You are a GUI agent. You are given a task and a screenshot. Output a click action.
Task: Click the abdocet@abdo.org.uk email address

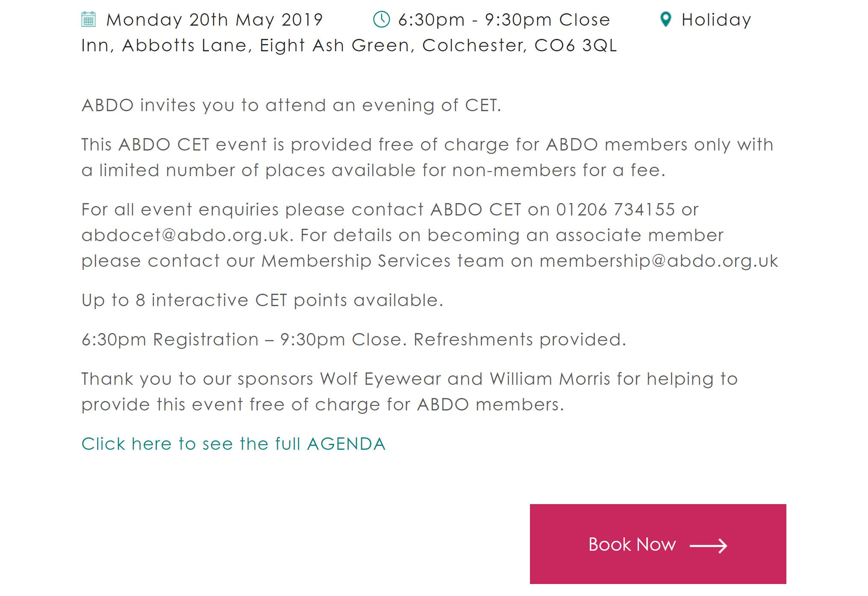coord(185,236)
